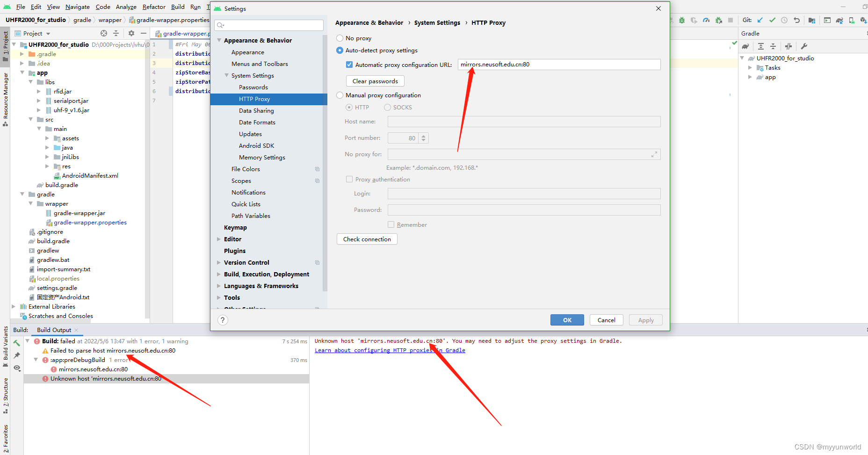
Task: Click the automatic proxy configuration URL field
Action: (x=559, y=65)
